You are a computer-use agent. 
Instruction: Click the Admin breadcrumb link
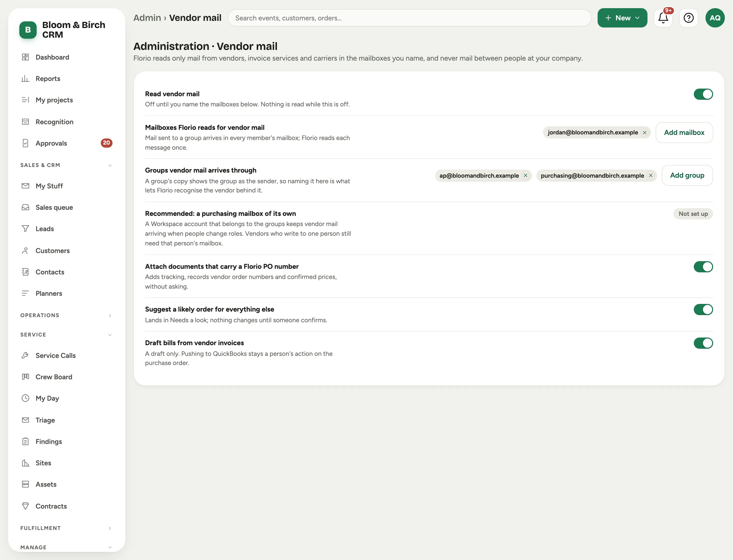click(x=147, y=18)
